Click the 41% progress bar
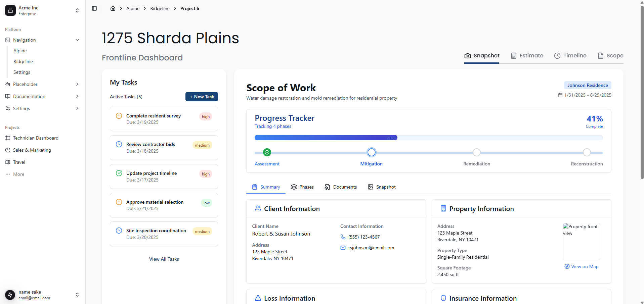The image size is (644, 304). (x=428, y=138)
